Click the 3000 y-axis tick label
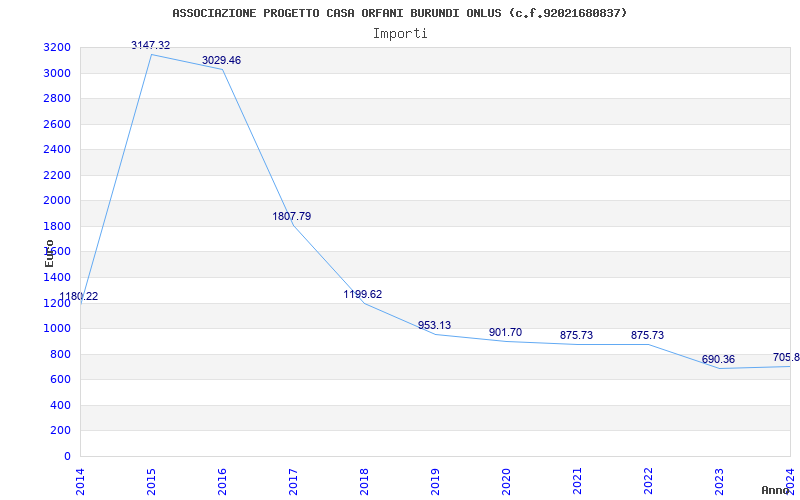The image size is (800, 500). click(58, 73)
